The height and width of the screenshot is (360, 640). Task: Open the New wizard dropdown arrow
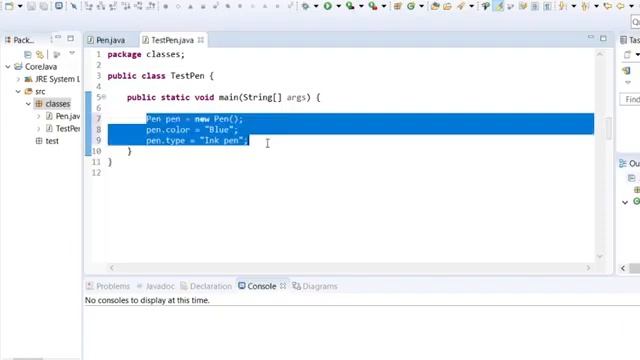pos(20,6)
